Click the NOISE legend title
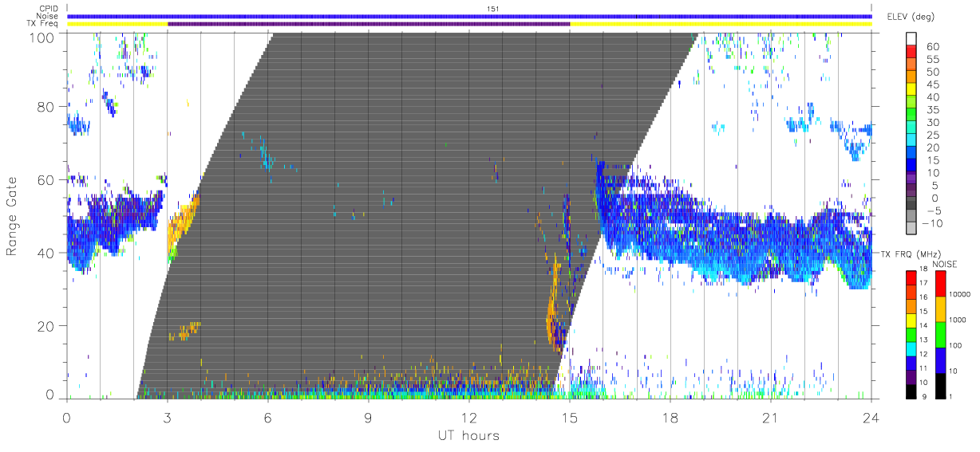Viewport: 980px width, 452px height. [943, 264]
